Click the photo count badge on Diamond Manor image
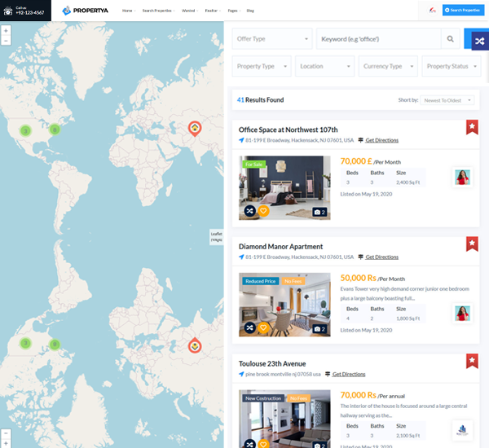 (319, 329)
